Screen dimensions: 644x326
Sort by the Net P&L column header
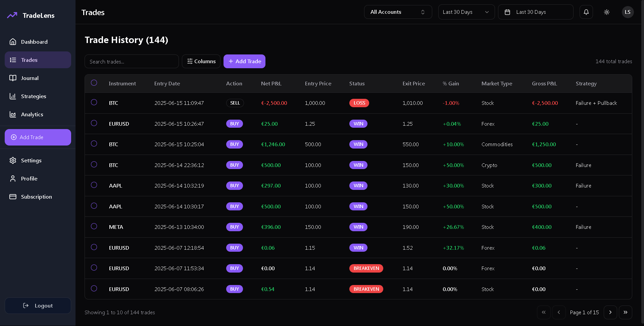click(271, 83)
